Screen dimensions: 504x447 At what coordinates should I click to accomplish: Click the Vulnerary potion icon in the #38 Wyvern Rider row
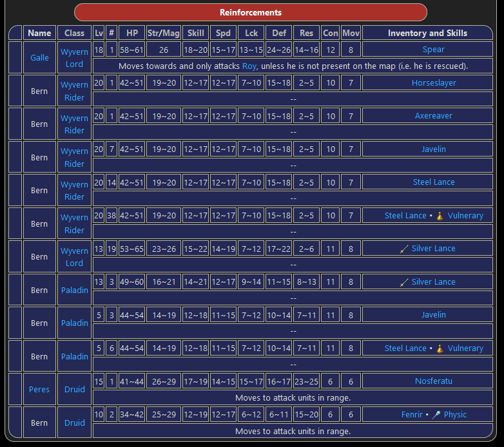pos(440,216)
